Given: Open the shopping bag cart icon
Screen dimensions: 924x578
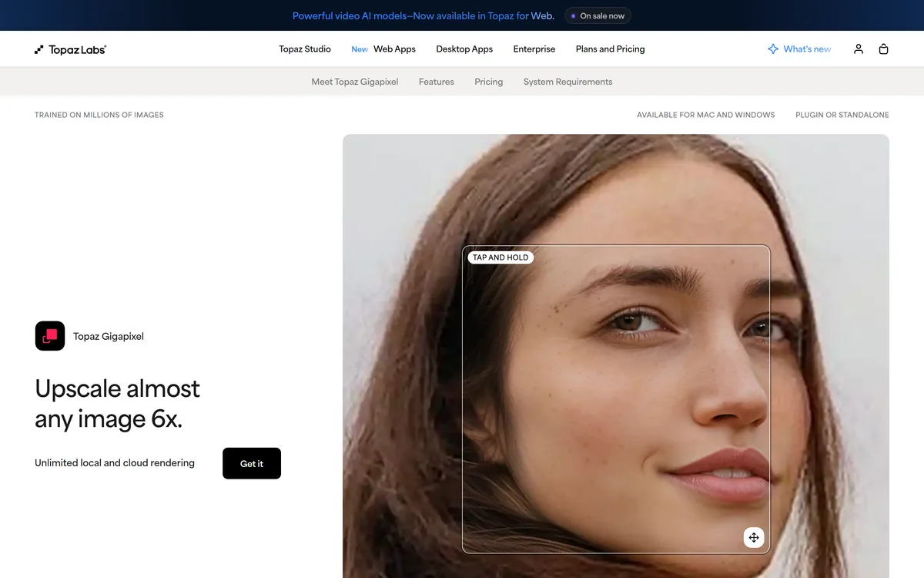Looking at the screenshot, I should pyautogui.click(x=883, y=49).
